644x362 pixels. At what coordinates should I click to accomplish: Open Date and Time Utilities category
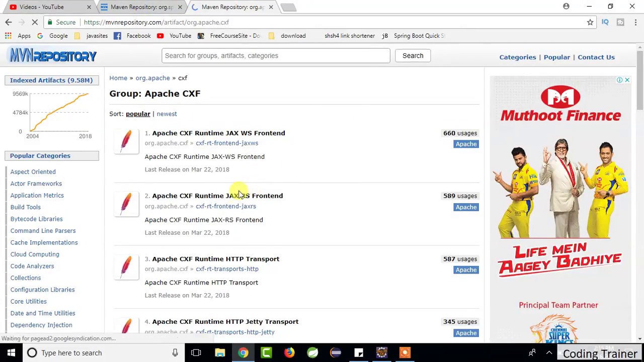[43, 313]
